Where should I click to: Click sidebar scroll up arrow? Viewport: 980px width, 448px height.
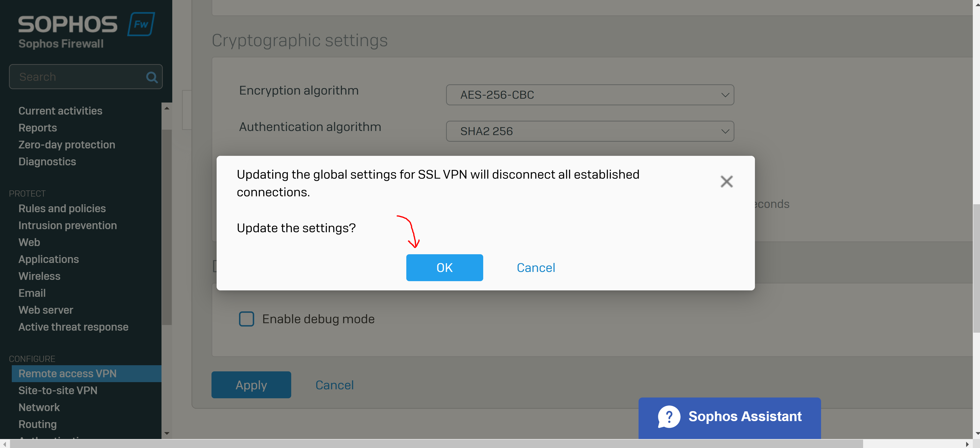[167, 108]
